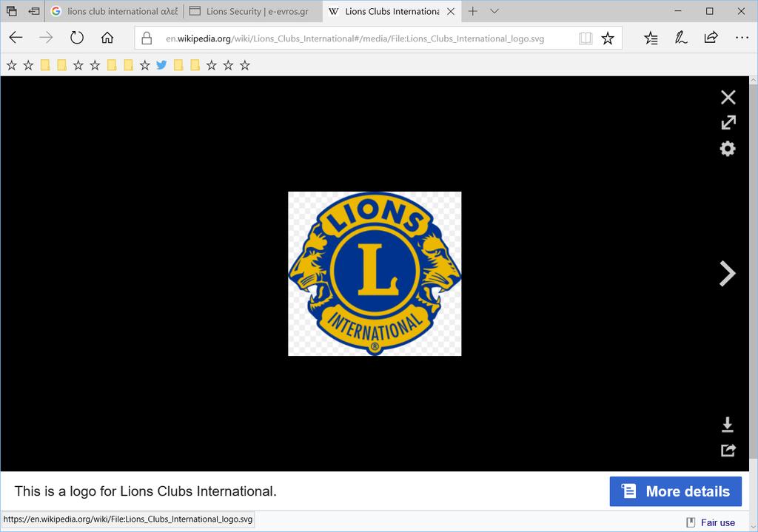Open Edge settings and more menu
758x532 pixels.
[x=742, y=38]
